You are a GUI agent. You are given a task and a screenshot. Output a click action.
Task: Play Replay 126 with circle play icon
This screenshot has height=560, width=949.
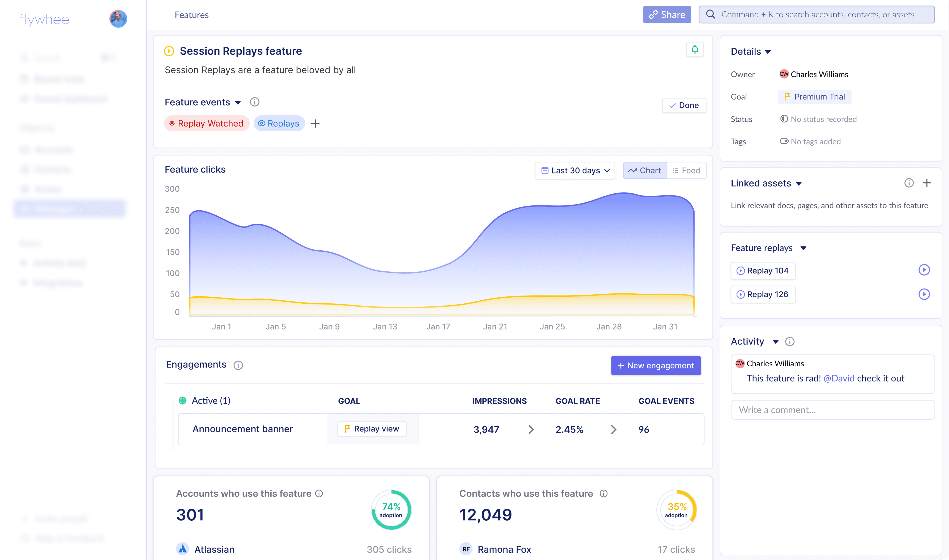tap(924, 294)
